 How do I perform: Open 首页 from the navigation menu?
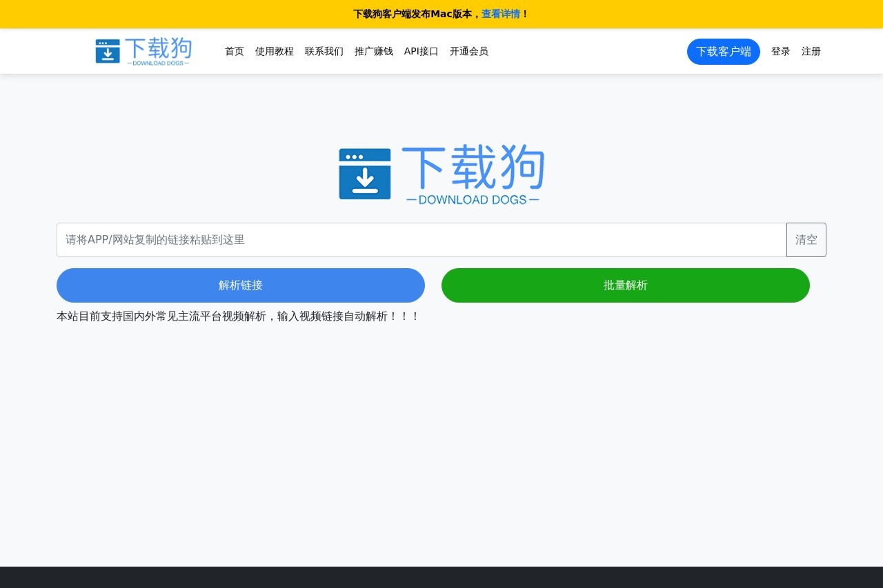(x=234, y=51)
